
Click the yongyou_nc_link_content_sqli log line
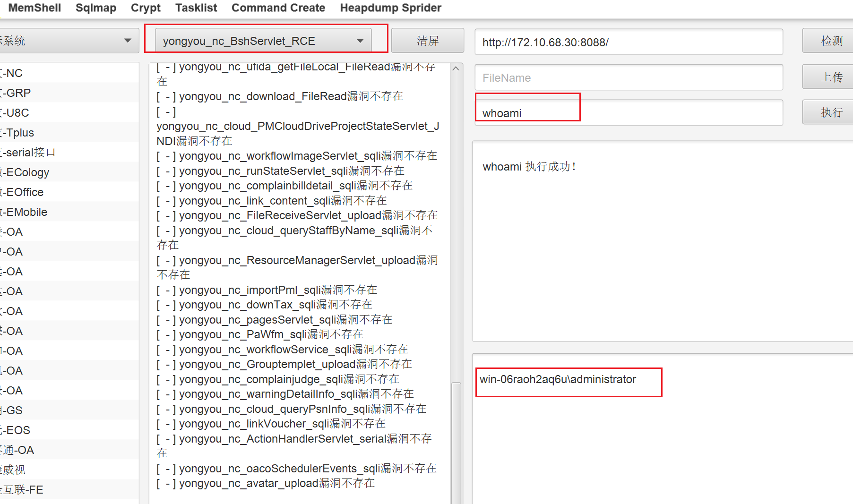tap(272, 201)
